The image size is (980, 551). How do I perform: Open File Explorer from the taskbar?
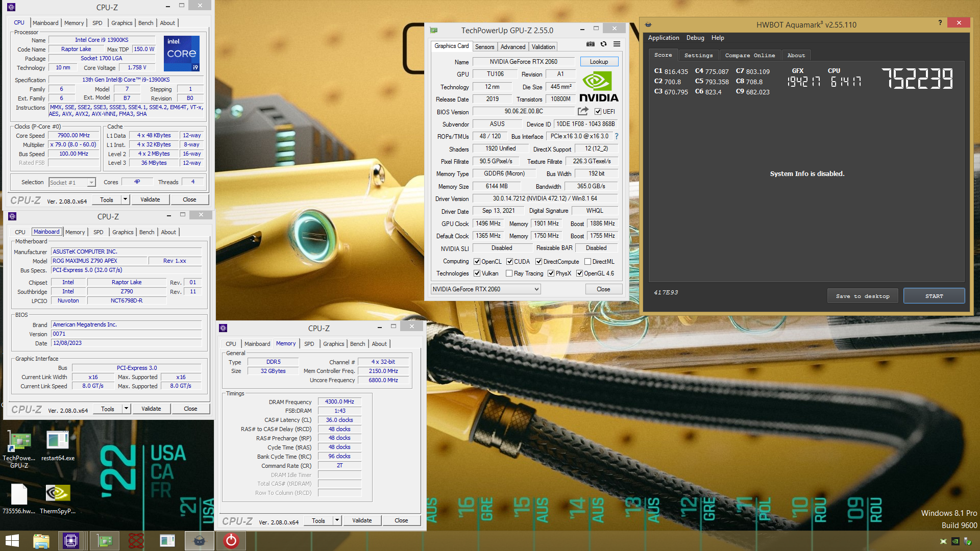pos(41,541)
